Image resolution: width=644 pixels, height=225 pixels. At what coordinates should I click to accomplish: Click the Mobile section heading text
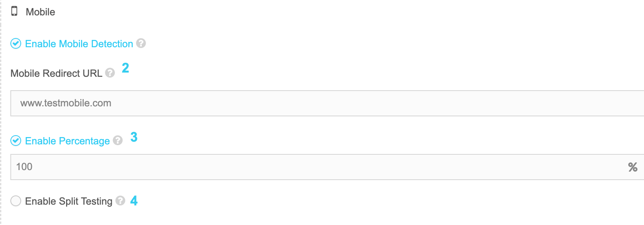(x=40, y=12)
